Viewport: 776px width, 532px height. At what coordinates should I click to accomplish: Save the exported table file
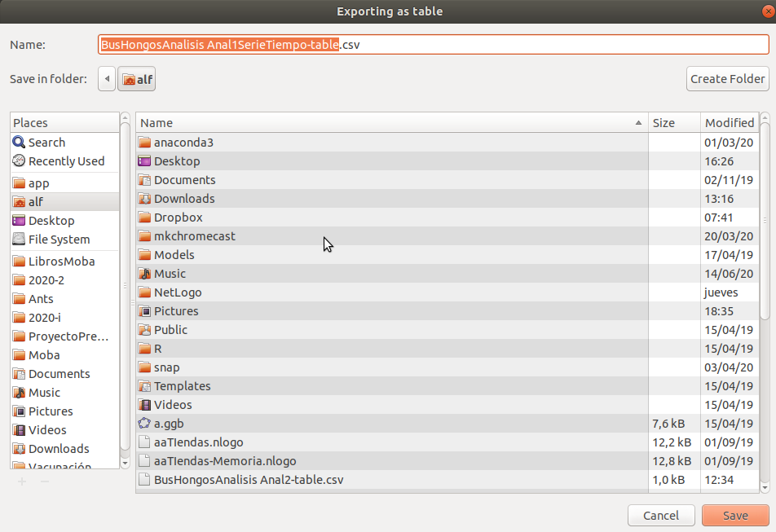pos(735,516)
